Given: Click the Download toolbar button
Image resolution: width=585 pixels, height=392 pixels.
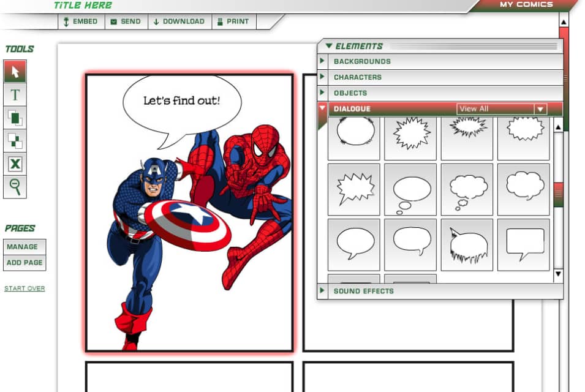Looking at the screenshot, I should [179, 21].
